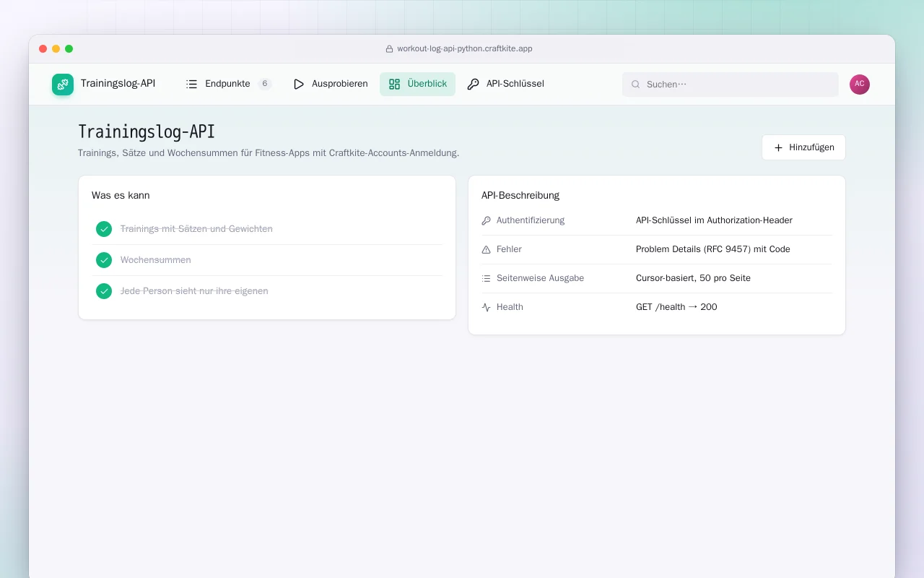Click the Seitenweise Ausgabe row label
The width and height of the screenshot is (924, 578).
click(540, 278)
